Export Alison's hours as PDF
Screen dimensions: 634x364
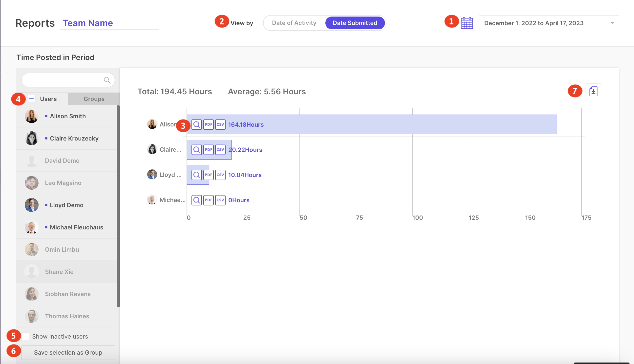(x=208, y=124)
